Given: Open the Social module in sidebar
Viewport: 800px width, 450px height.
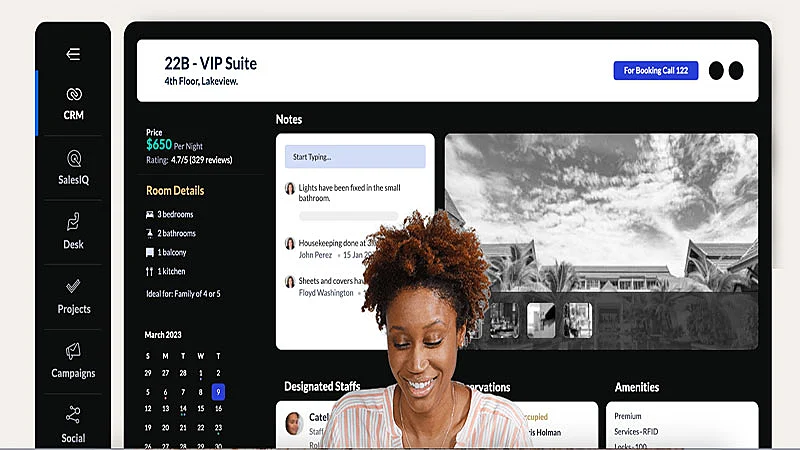Looking at the screenshot, I should coord(73,425).
